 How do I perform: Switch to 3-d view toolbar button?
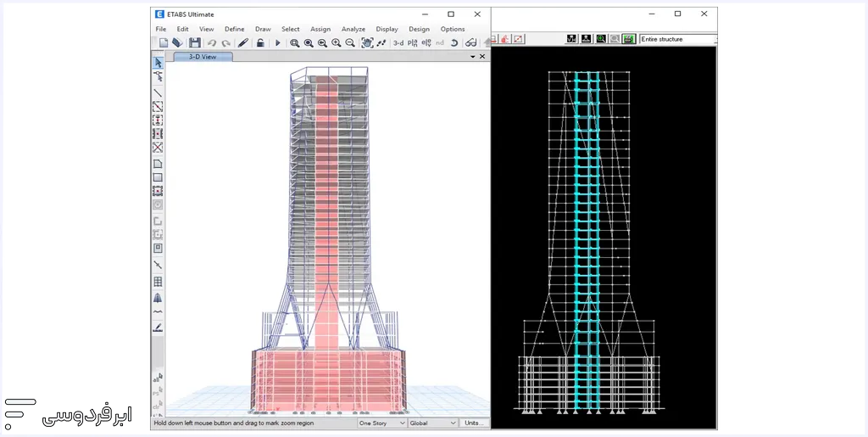click(398, 42)
